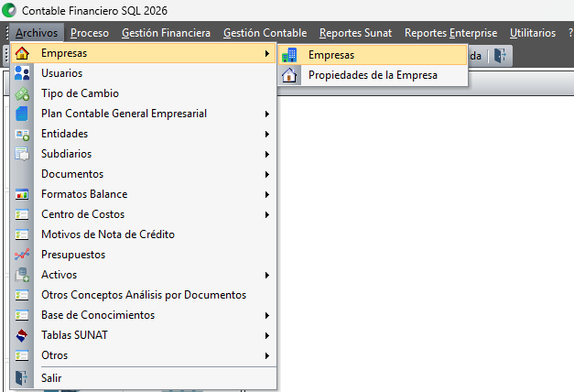Click the Presupuestos line graph icon
The image size is (574, 392).
point(22,255)
